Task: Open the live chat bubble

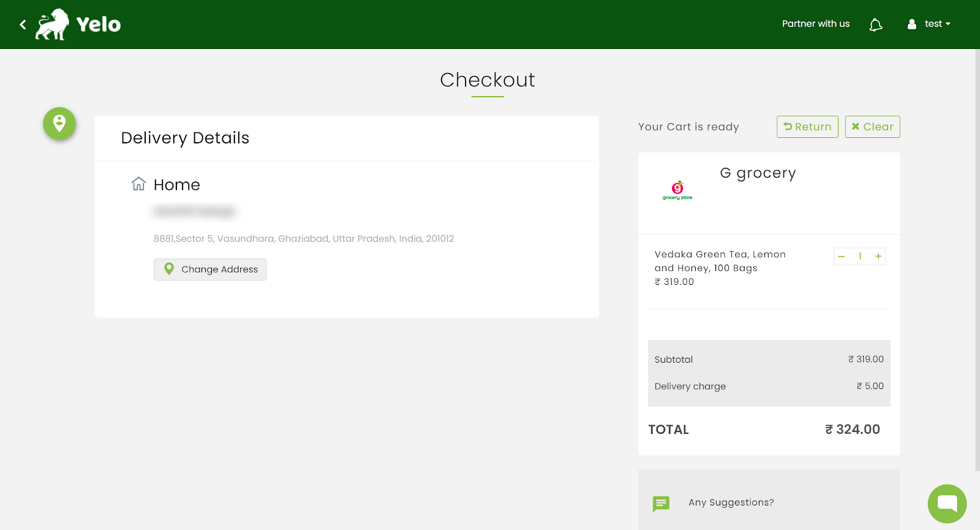Action: coord(947,504)
